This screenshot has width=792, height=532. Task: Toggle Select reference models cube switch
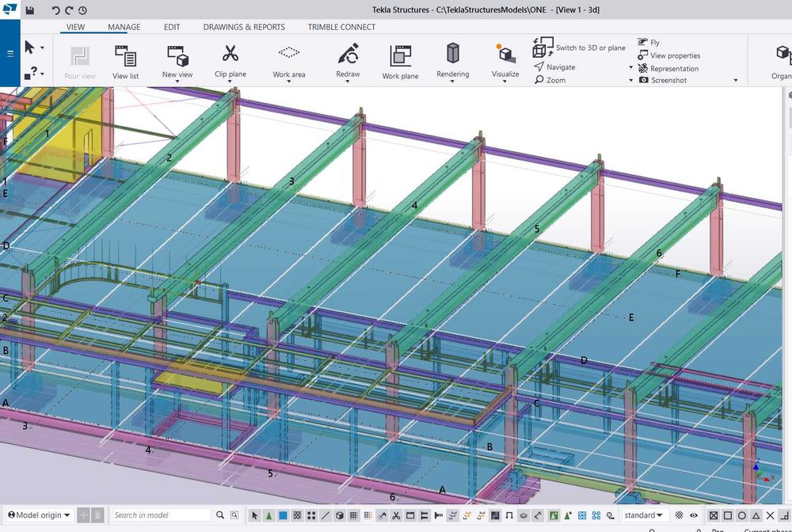pyautogui.click(x=340, y=515)
